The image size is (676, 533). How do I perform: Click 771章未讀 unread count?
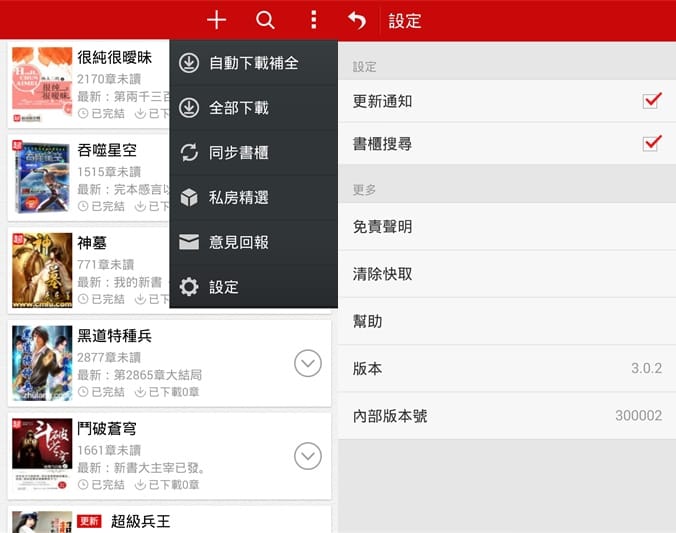pos(106,264)
